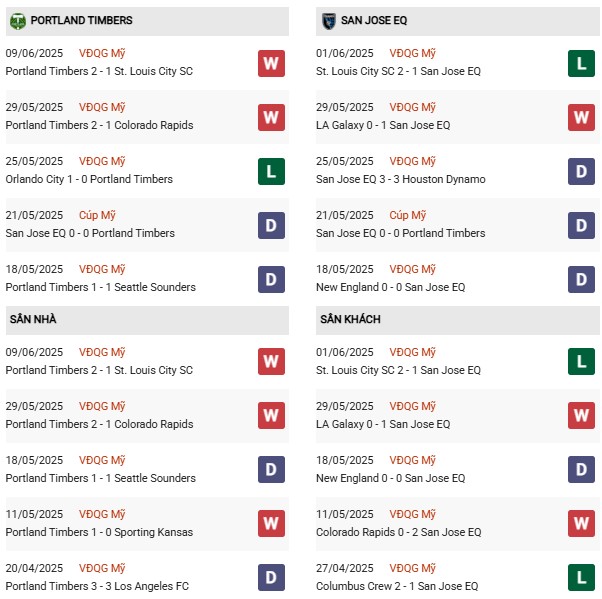Viewport: 602px width, 599px height.
Task: Click the W badge for LA Galaxy match in top San Jose section
Action: (581, 117)
